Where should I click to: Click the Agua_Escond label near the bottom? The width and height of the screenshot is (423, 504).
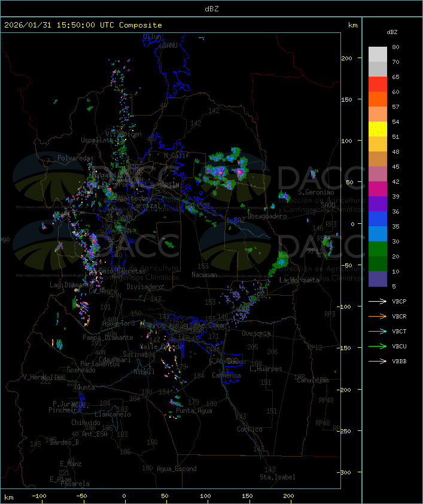coord(176,469)
